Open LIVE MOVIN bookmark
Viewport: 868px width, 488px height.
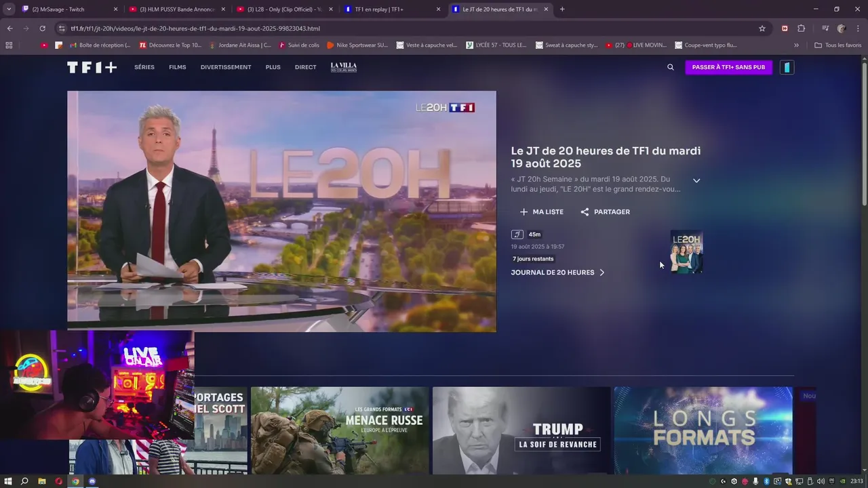point(636,45)
